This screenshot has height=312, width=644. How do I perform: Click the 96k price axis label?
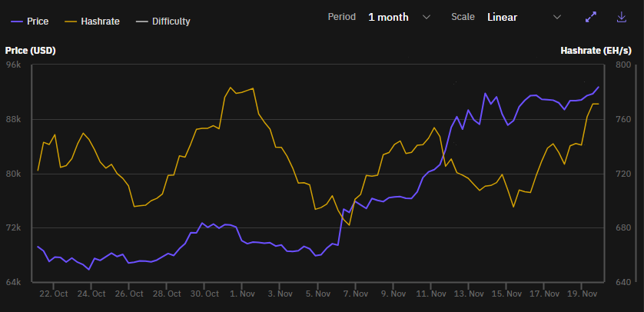(14, 65)
